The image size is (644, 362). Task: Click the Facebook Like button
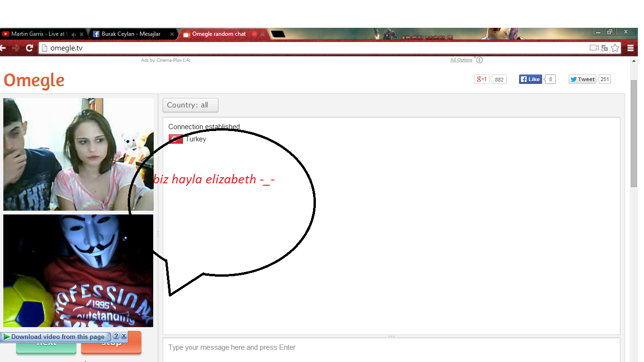click(530, 79)
